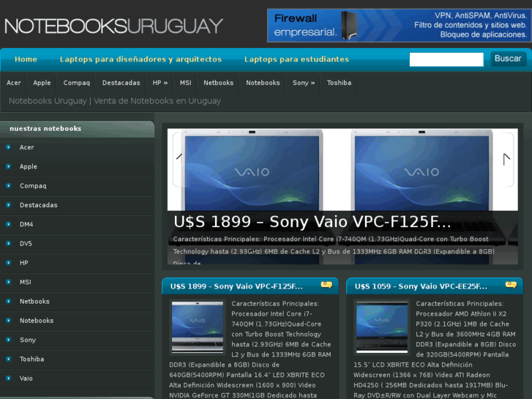
Task: Click the bullet icon beside MSI
Action: point(9,282)
